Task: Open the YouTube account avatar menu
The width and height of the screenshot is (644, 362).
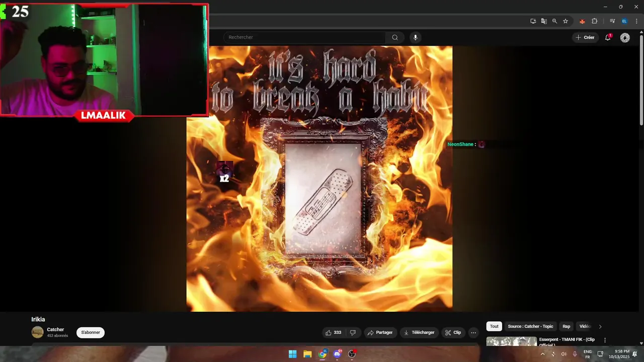Action: click(x=625, y=38)
